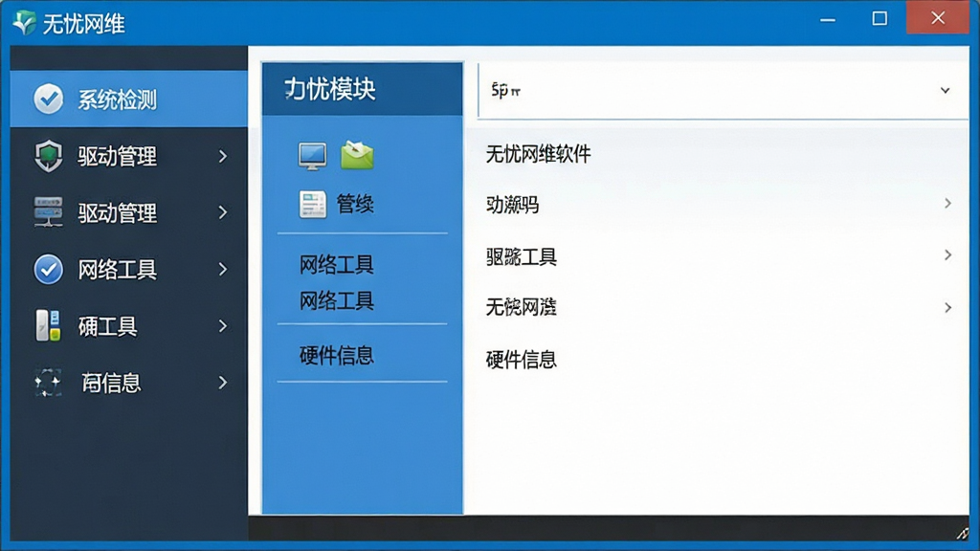Viewport: 980px width, 551px height.
Task: Open 管缐 in the blue panel
Action: (355, 204)
